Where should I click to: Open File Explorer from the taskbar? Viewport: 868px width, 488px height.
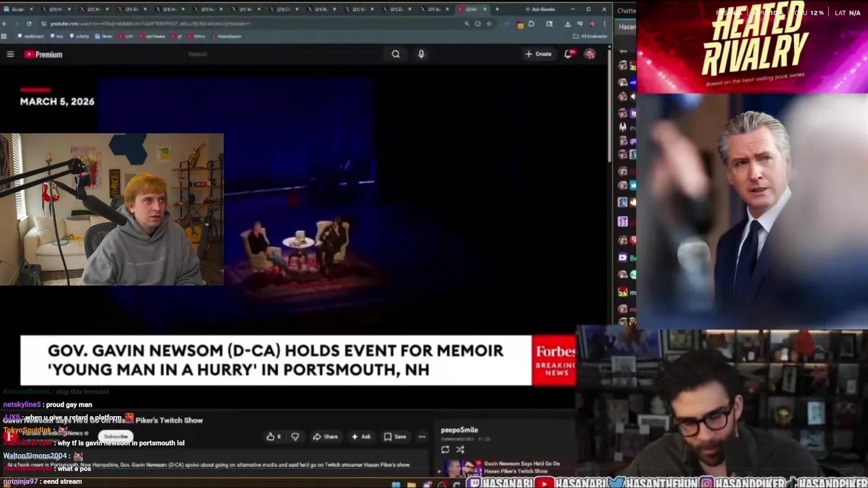pyautogui.click(x=412, y=484)
